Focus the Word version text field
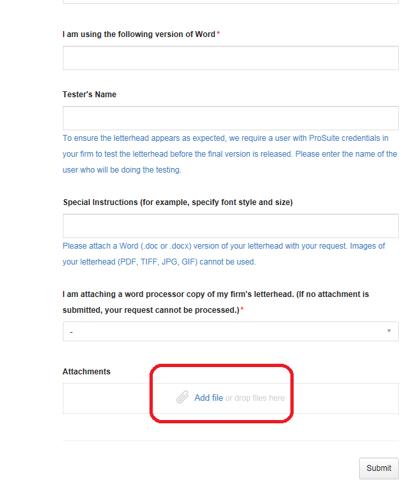The width and height of the screenshot is (420, 504). pos(230,58)
